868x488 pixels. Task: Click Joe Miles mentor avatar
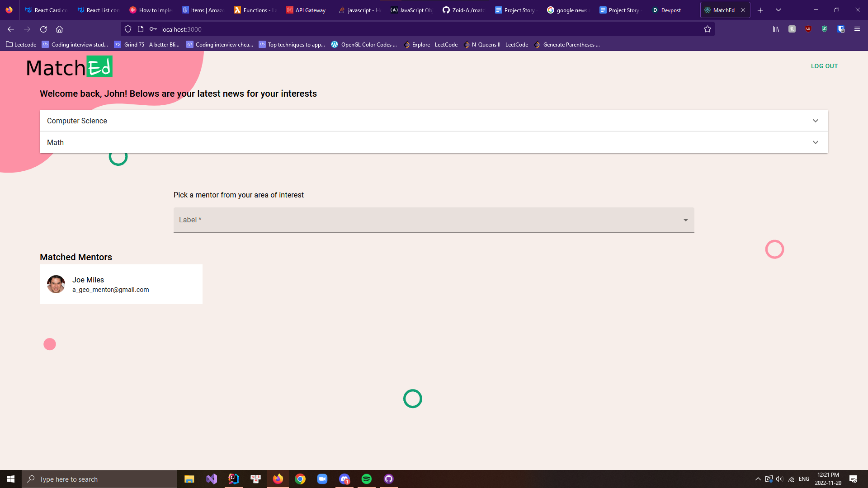56,284
